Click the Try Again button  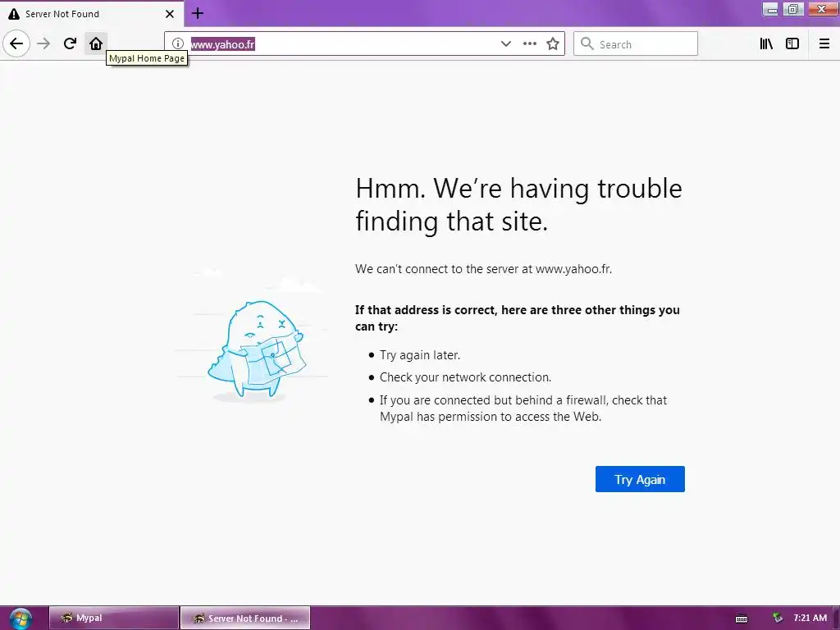tap(640, 479)
